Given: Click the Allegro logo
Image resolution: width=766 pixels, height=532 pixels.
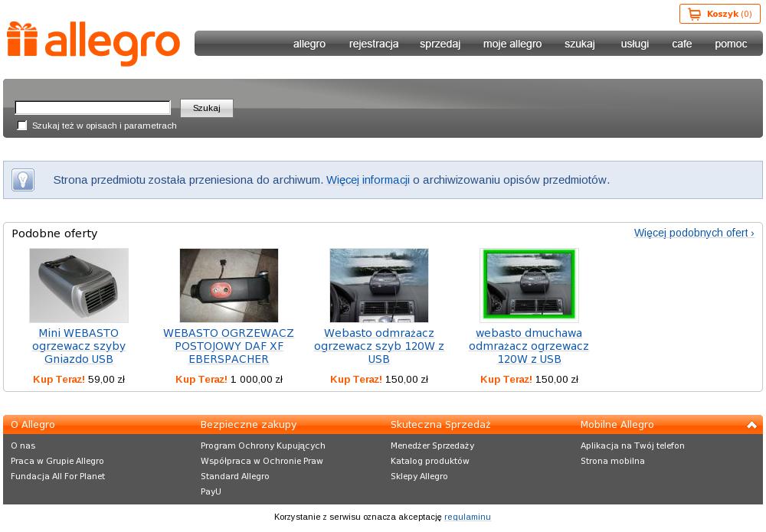Looking at the screenshot, I should click(x=93, y=43).
